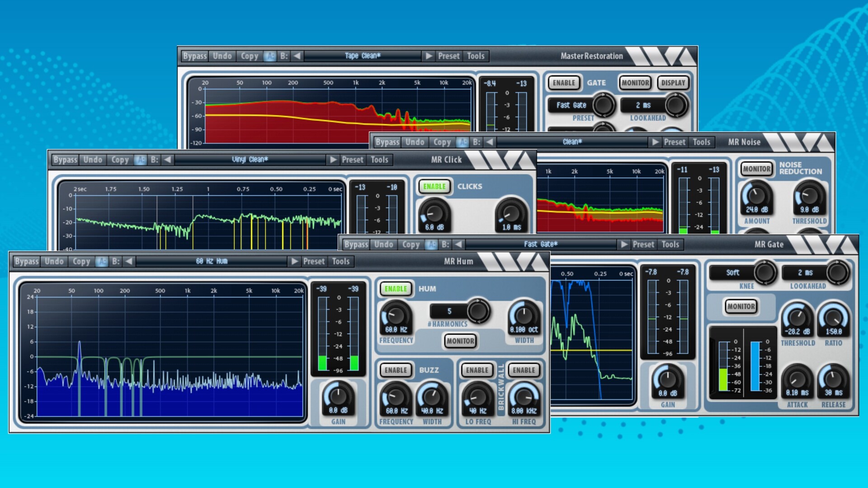Open Vinyl Clean preset selector in MR Click
This screenshot has height=488, width=868.
(250, 160)
